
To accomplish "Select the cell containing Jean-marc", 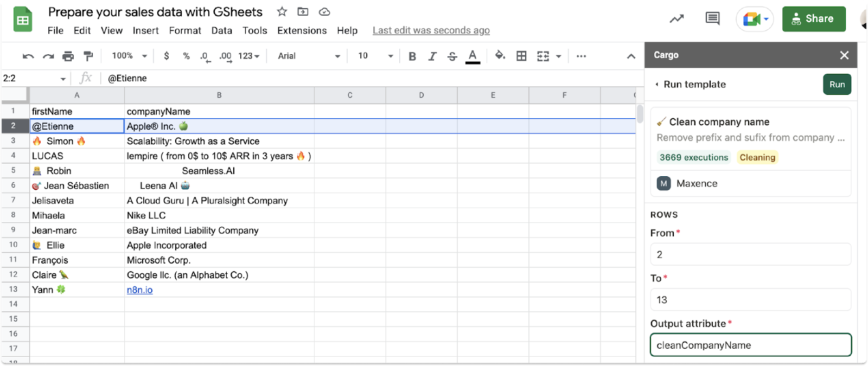I will click(x=77, y=230).
